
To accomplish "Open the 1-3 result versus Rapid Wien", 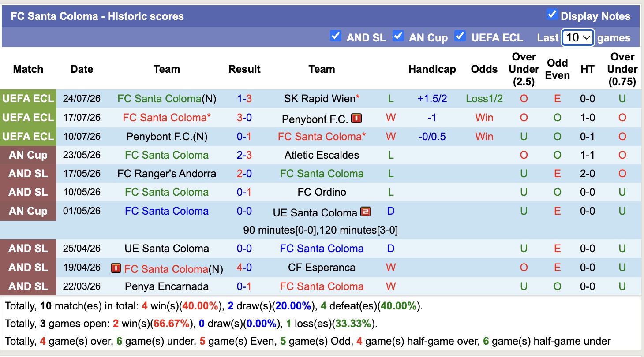I will (244, 99).
